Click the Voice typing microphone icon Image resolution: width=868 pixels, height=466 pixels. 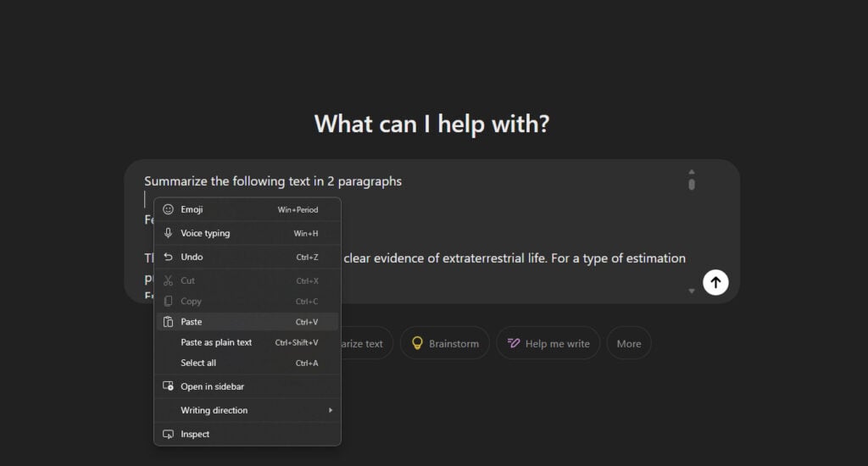pos(169,233)
